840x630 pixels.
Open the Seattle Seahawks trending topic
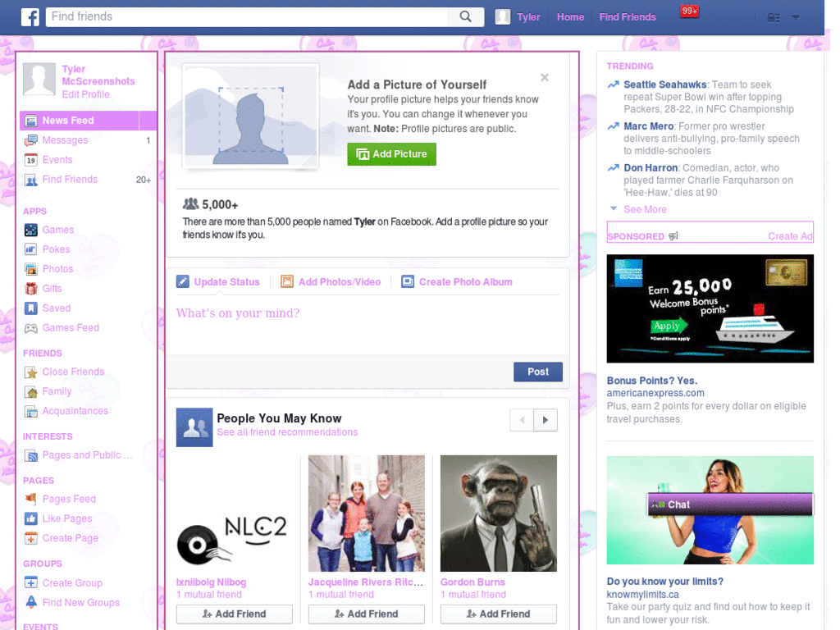664,84
